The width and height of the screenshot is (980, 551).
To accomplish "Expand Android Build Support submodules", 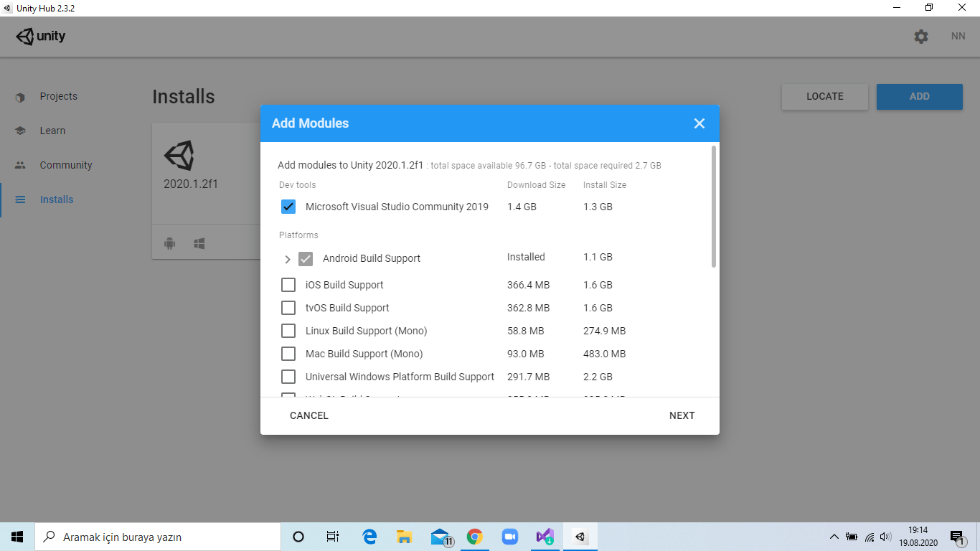I will click(x=288, y=259).
